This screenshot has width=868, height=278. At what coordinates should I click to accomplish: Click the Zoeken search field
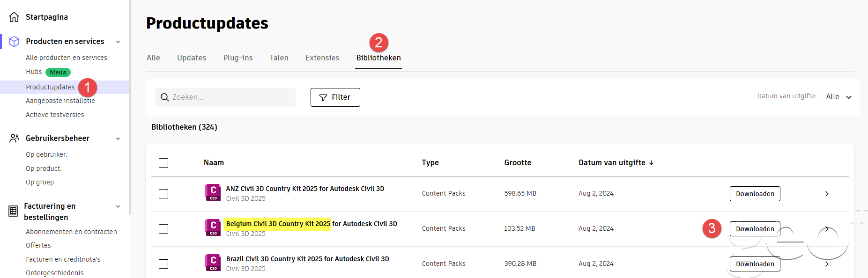[x=225, y=97]
